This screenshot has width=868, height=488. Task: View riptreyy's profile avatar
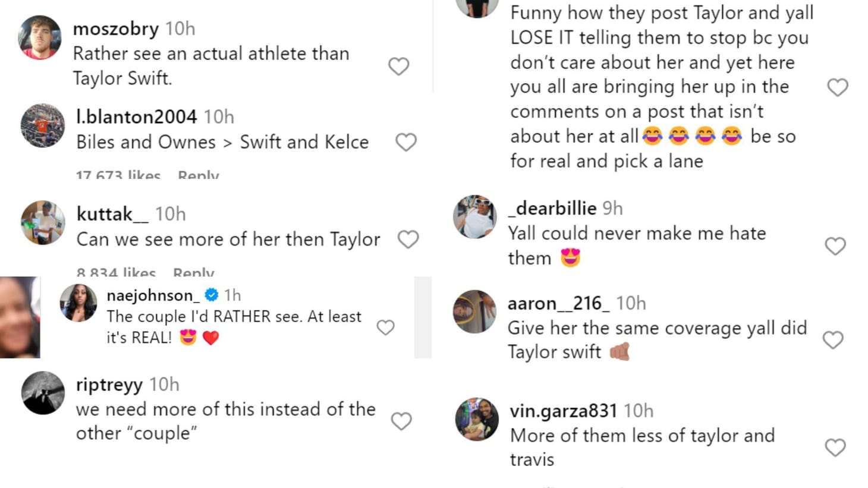[x=42, y=393]
